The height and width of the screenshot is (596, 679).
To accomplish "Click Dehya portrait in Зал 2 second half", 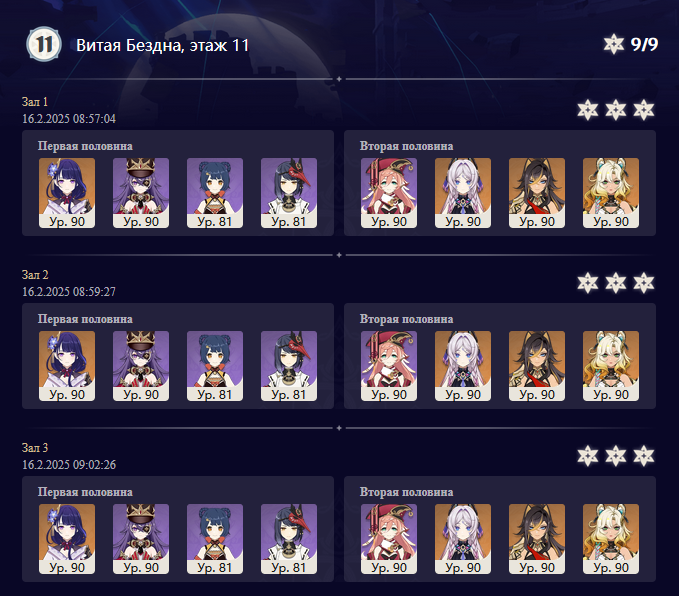I will [x=537, y=366].
